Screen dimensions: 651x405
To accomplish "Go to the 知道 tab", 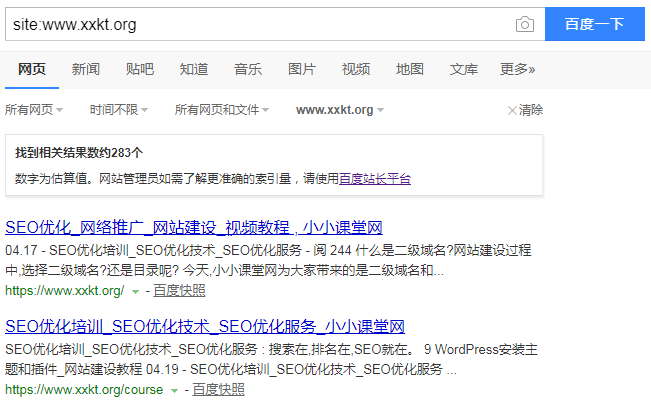I will tap(194, 69).
